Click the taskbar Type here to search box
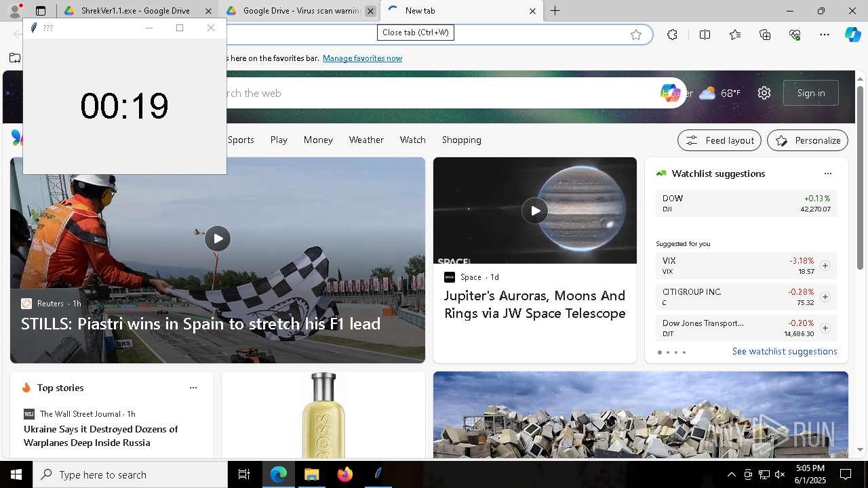Screen dimensions: 868x488 click(130, 474)
